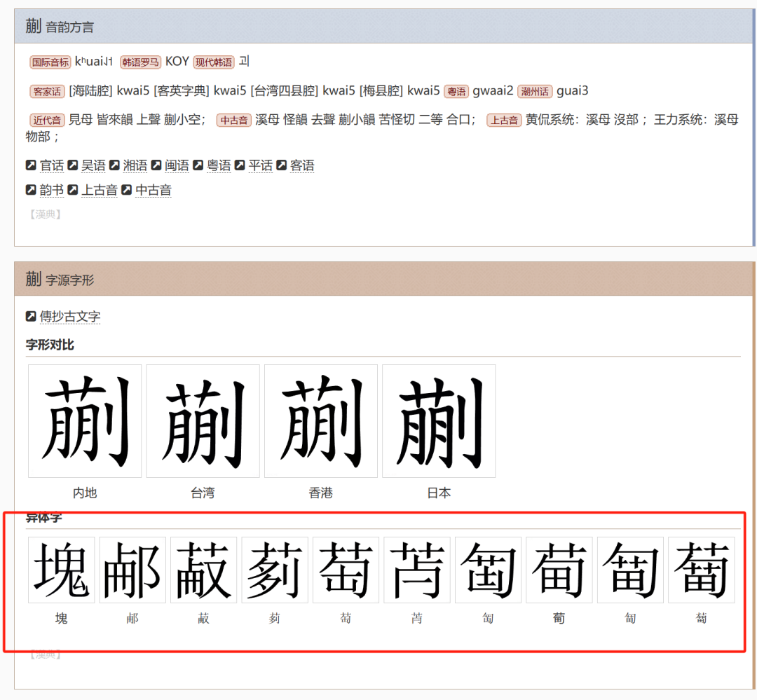Open the 吴语 dialect link

click(x=93, y=165)
